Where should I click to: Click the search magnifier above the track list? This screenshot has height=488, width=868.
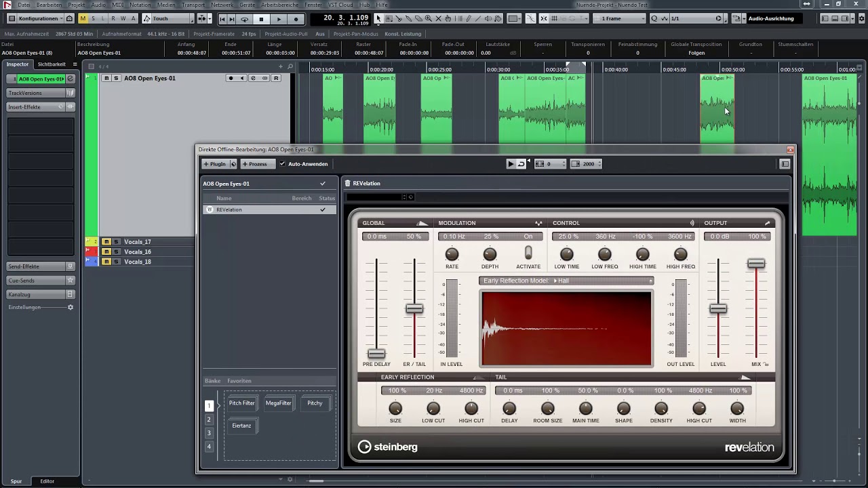[x=290, y=66]
